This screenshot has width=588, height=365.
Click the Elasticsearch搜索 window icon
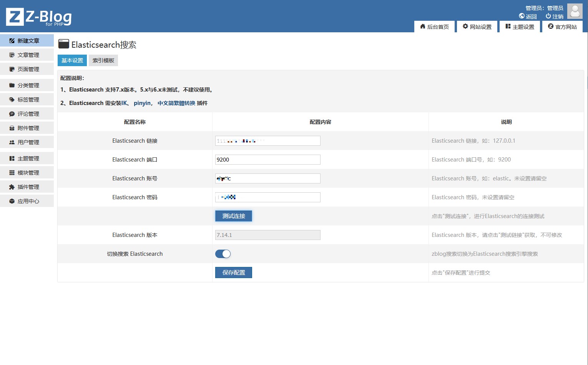(x=64, y=44)
